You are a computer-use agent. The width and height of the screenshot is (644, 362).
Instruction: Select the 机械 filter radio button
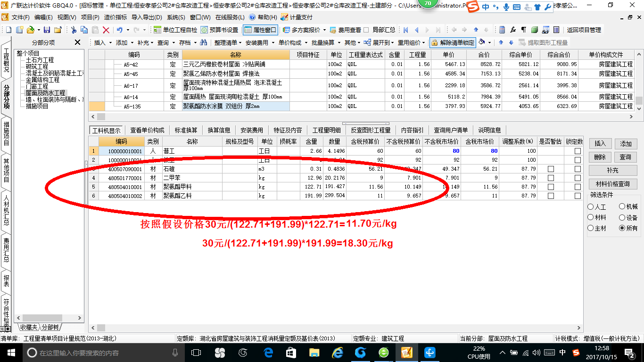(622, 207)
